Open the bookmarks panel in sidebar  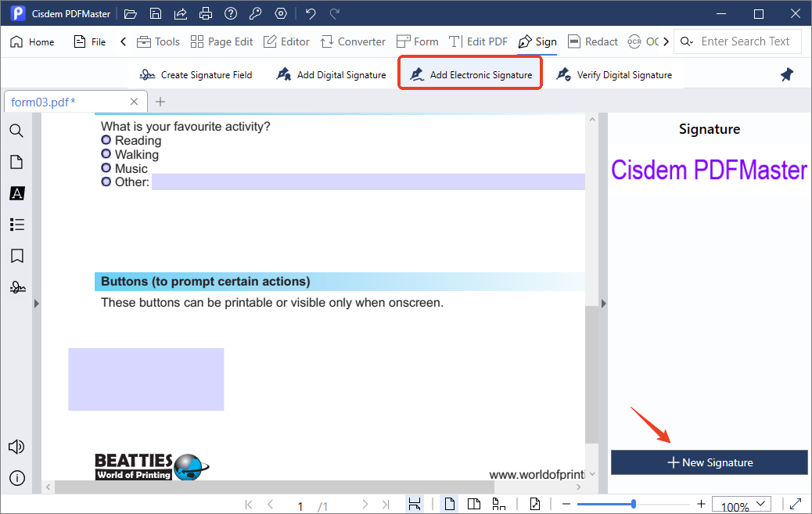click(16, 256)
